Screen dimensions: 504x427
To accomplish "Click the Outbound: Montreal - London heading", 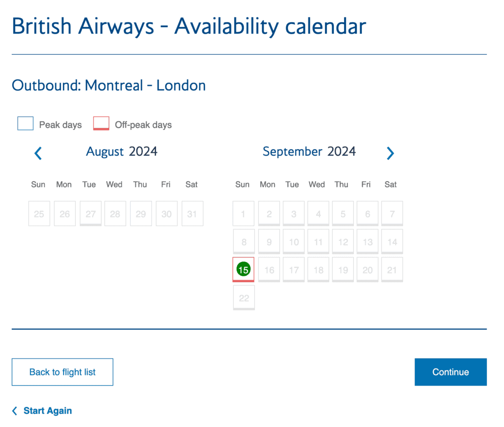I will coord(108,85).
